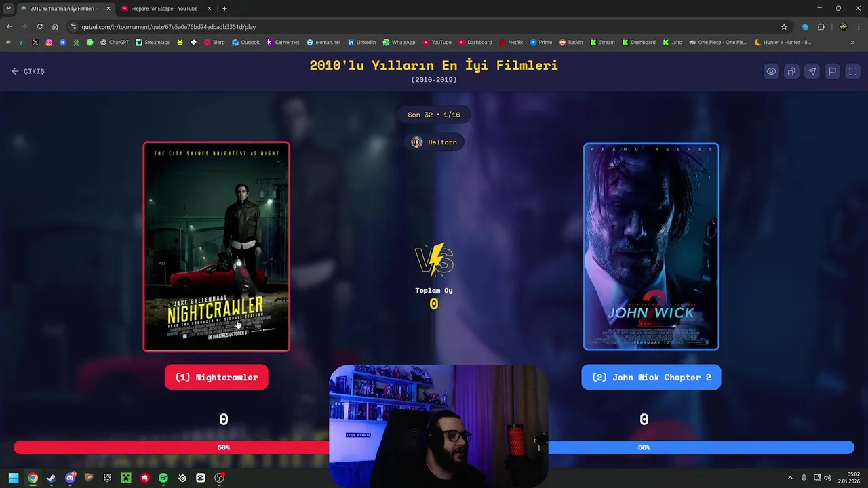The height and width of the screenshot is (488, 868).
Task: Reload the current page
Action: click(39, 27)
